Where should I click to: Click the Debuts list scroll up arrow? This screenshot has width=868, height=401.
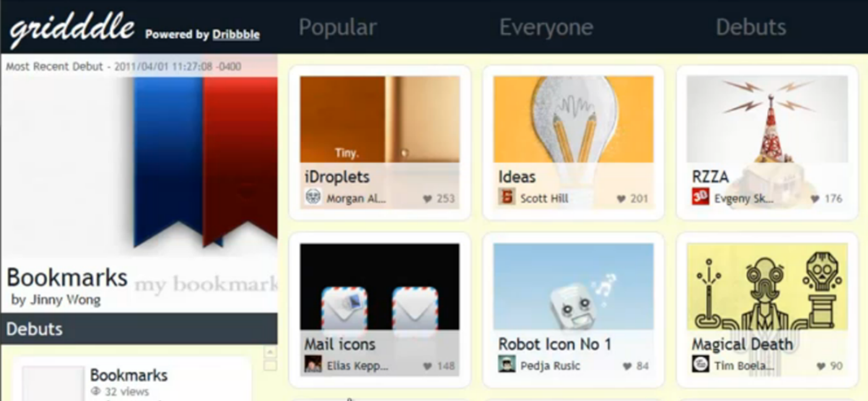[x=270, y=352]
